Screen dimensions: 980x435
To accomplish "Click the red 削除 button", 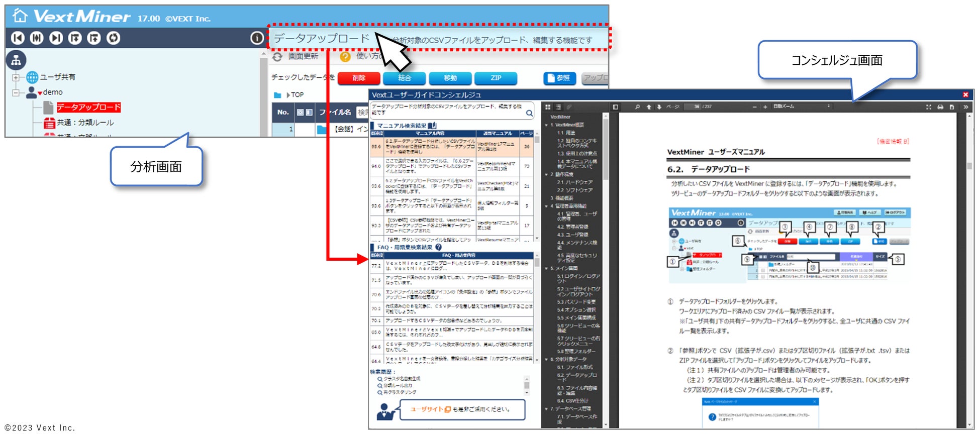I will (359, 78).
